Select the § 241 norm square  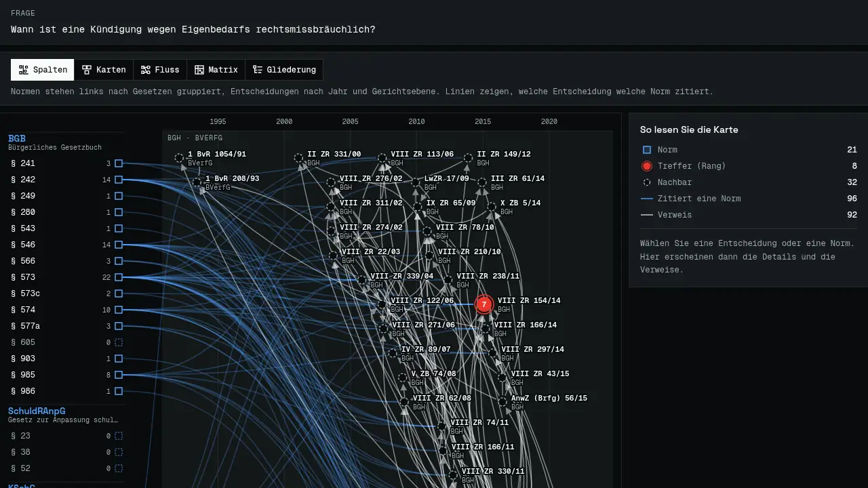click(119, 163)
